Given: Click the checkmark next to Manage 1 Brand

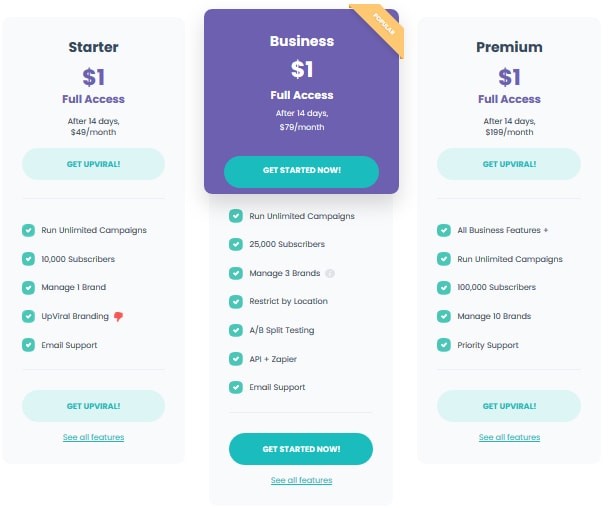Looking at the screenshot, I should (29, 287).
